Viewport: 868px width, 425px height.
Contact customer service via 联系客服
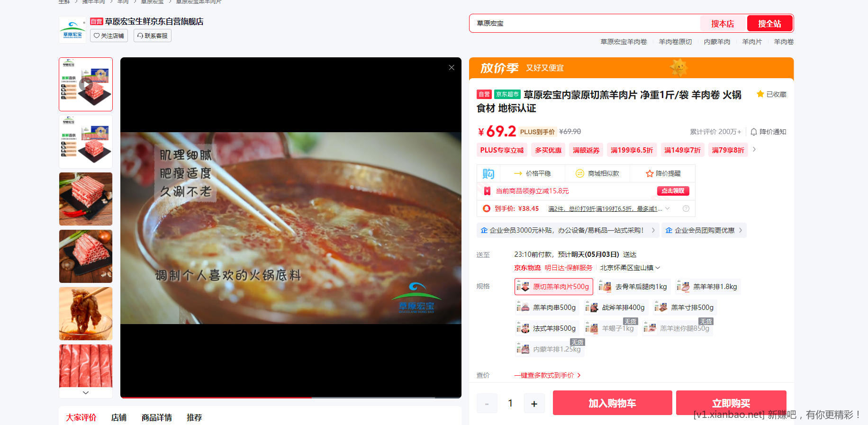[x=153, y=36]
